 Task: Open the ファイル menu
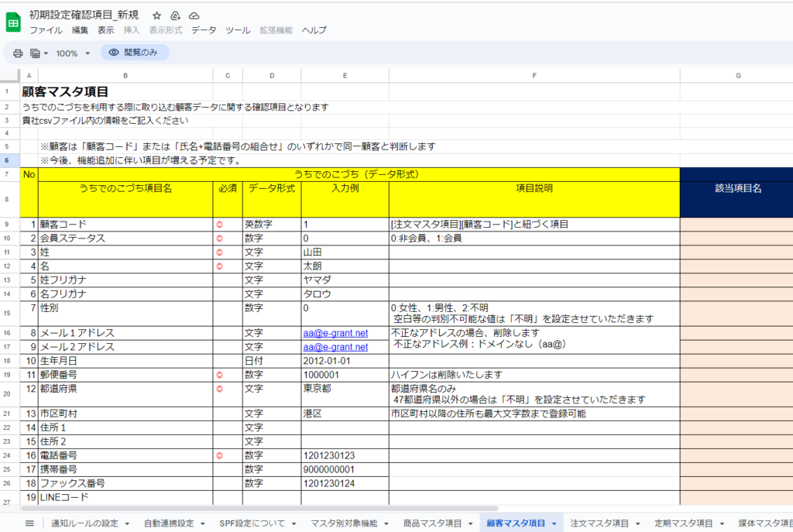pyautogui.click(x=46, y=30)
